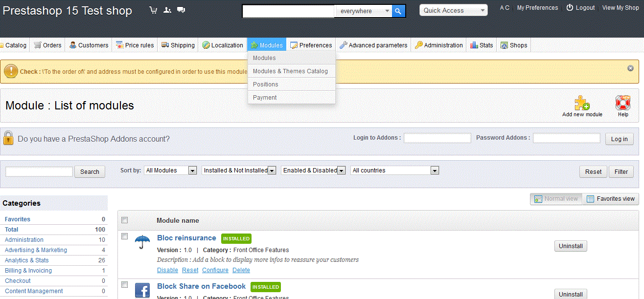Switch to Favorites view
Viewport: 644px width, 299px height.
coord(611,199)
